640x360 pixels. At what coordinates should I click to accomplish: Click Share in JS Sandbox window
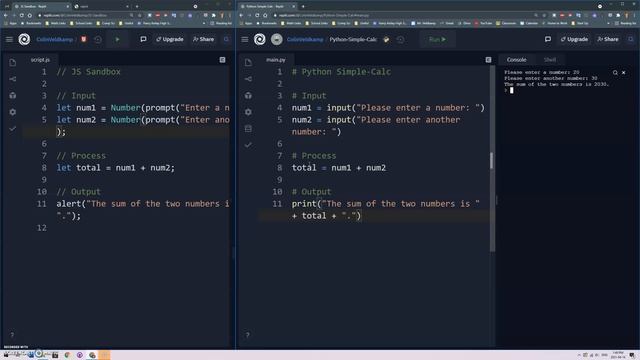[x=203, y=40]
